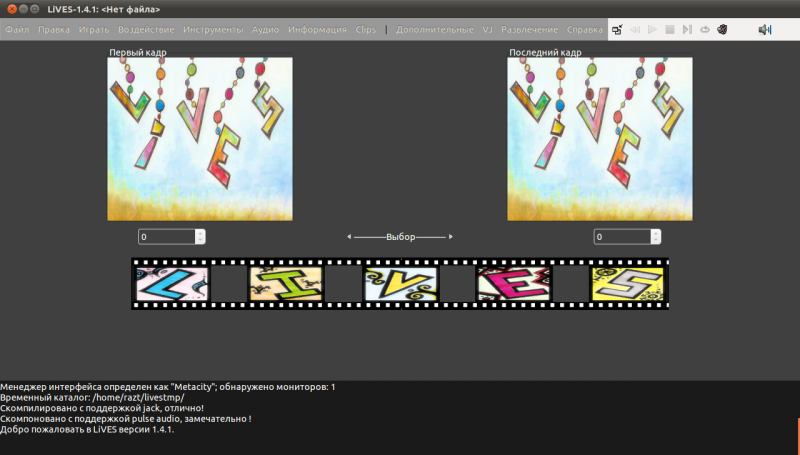This screenshot has height=455, width=800.
Task: Close the LiVES window
Action: tap(12, 9)
